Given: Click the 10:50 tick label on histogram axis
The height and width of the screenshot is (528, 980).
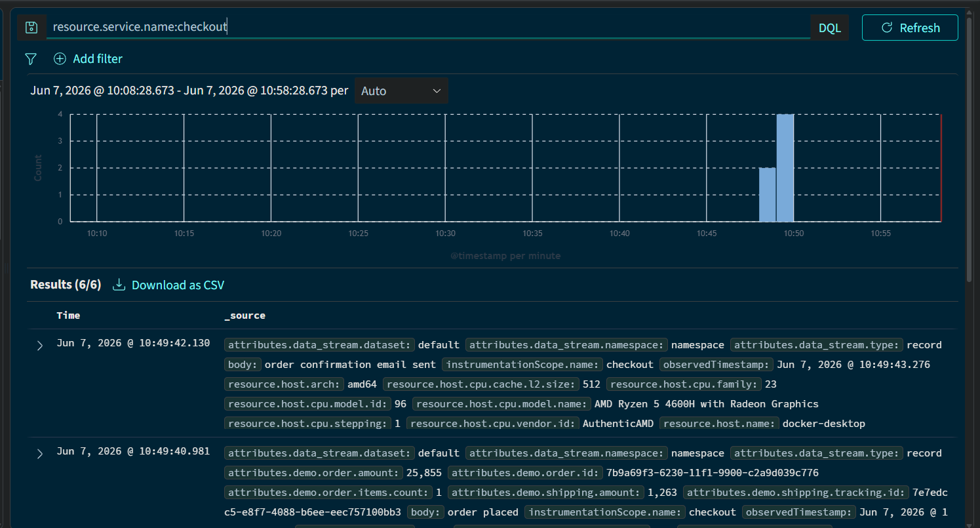Looking at the screenshot, I should 793,233.
